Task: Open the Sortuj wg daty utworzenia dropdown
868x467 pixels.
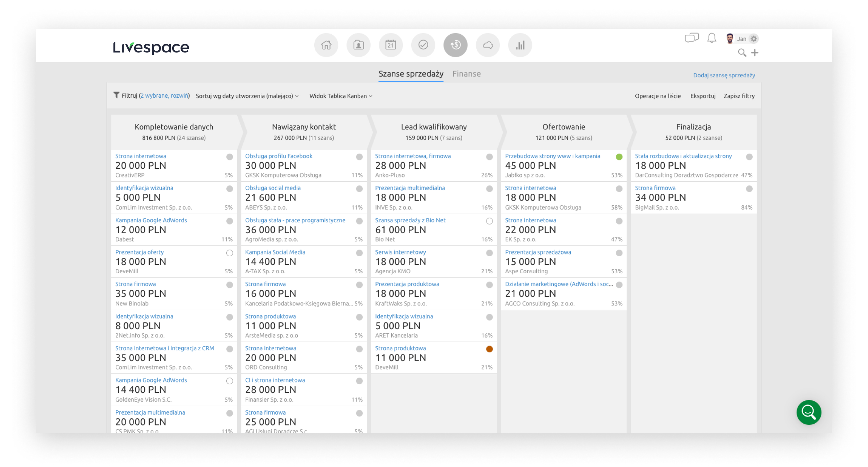Action: coord(247,96)
